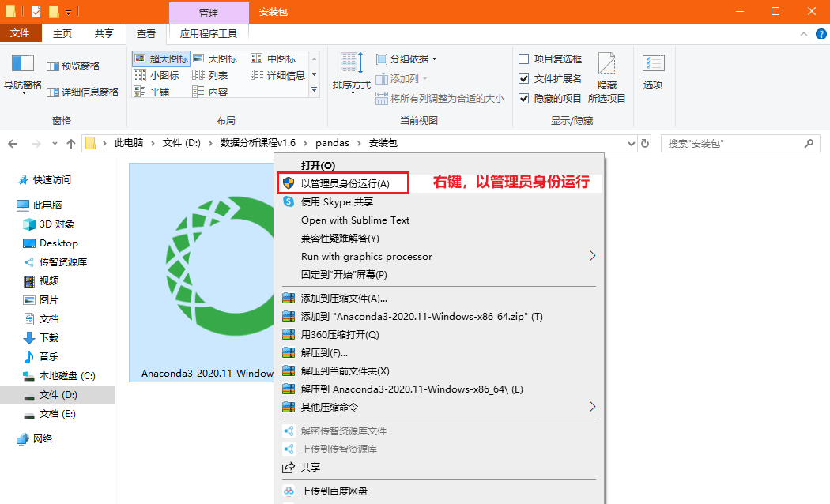
Task: Choose Open in context menu
Action: click(x=439, y=166)
